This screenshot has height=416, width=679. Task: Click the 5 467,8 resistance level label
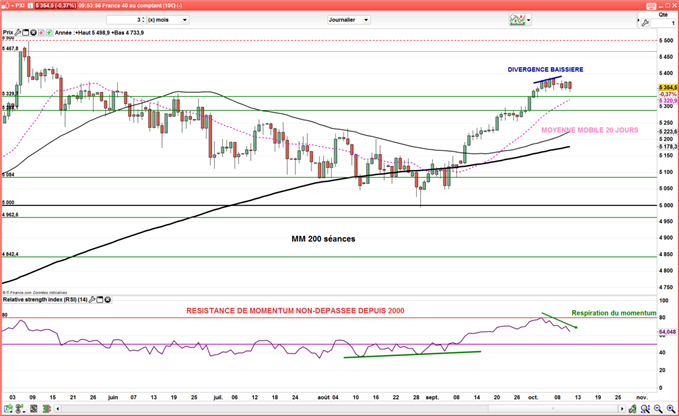(10, 48)
